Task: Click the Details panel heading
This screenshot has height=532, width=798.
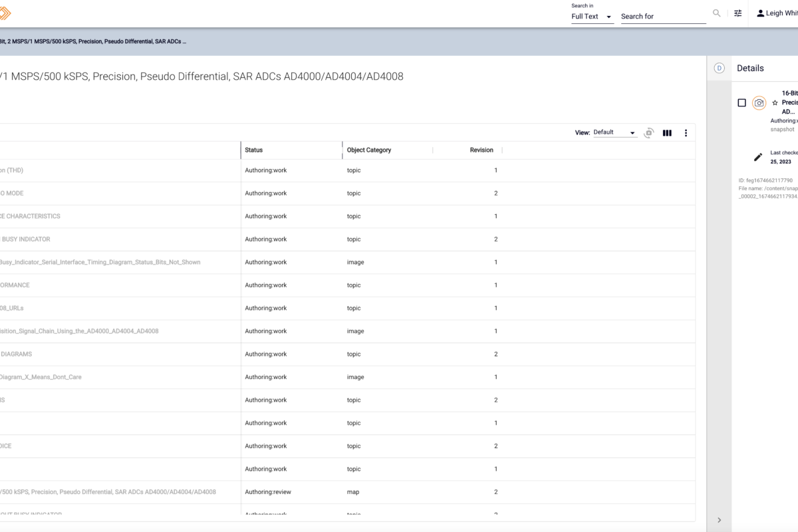Action: [x=750, y=68]
